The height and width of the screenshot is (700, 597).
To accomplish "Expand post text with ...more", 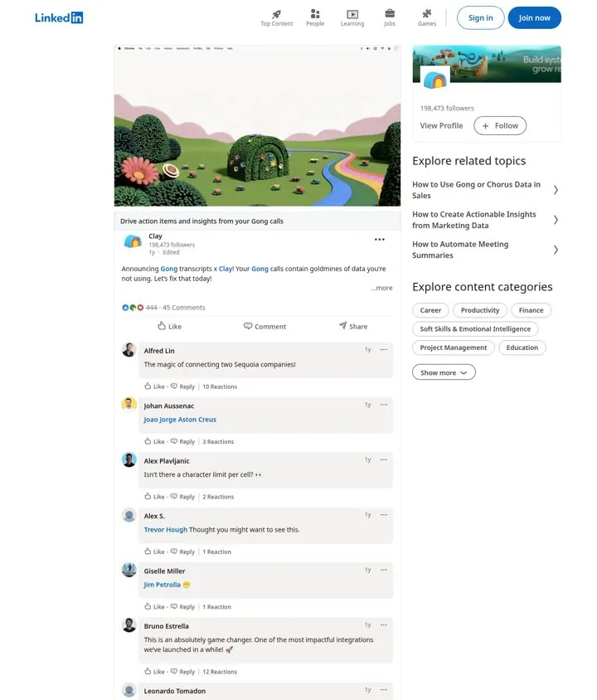I will [382, 288].
